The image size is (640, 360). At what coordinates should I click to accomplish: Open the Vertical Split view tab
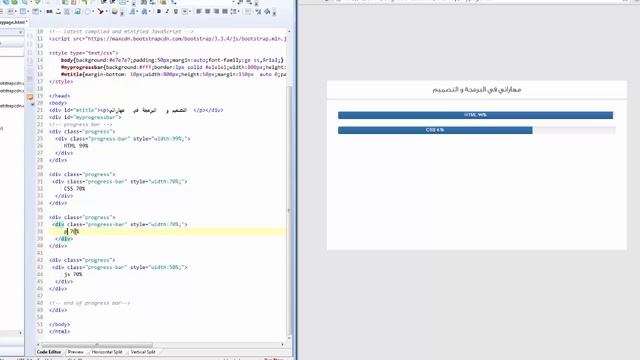[143, 352]
